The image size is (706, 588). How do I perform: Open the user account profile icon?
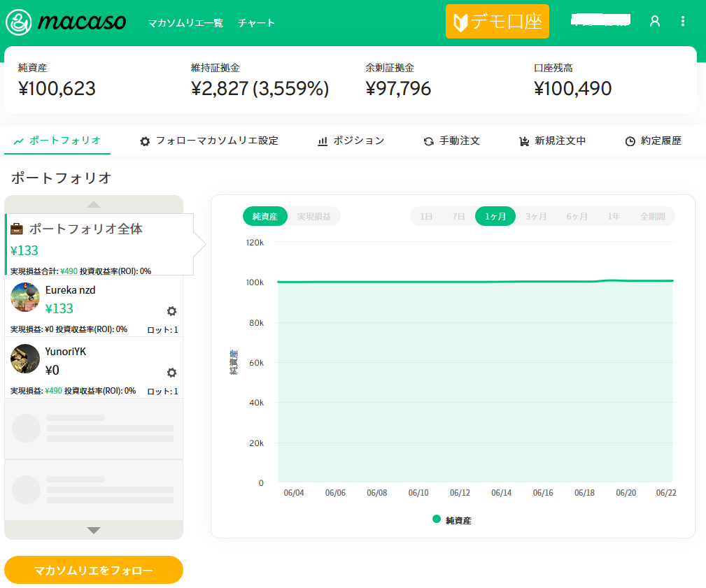[x=655, y=22]
